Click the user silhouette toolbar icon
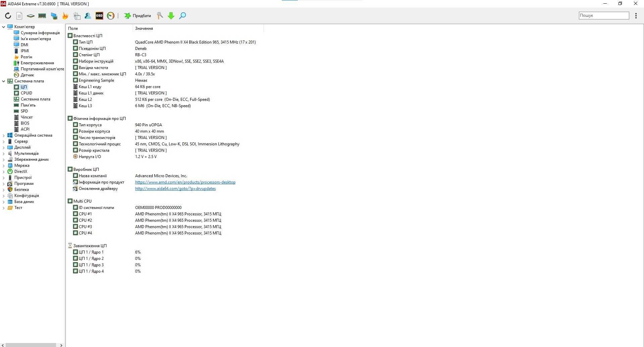The height and width of the screenshot is (347, 644). [x=88, y=15]
